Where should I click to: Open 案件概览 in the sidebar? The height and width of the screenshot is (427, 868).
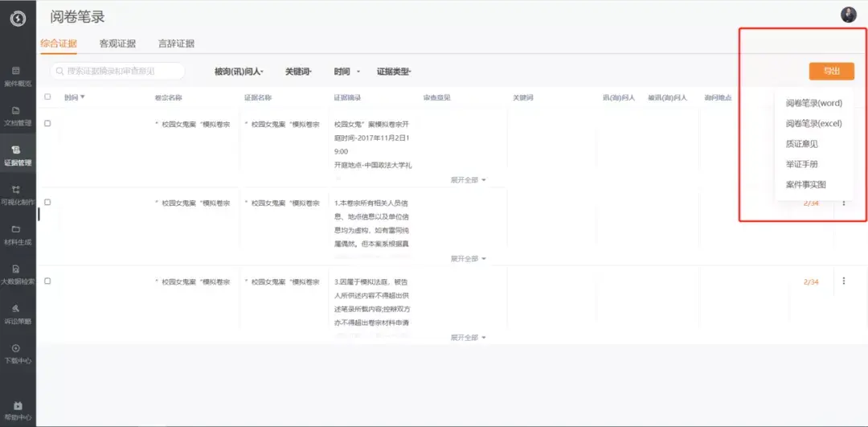[x=18, y=76]
